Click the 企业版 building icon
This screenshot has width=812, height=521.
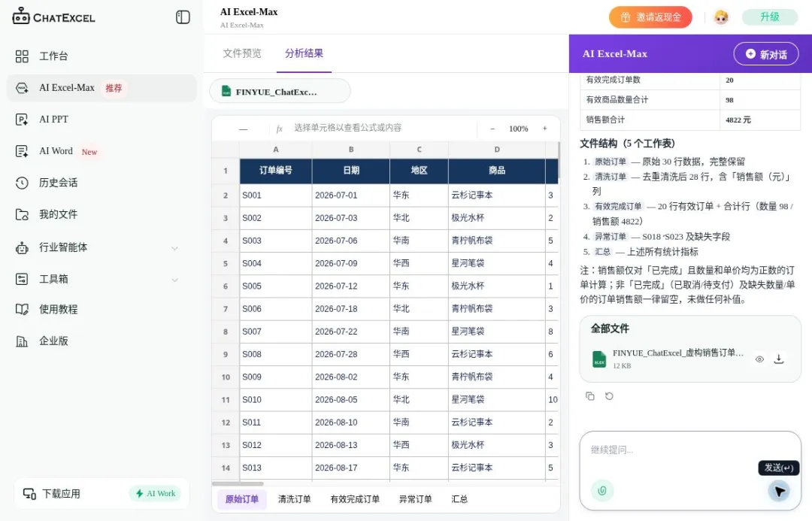[x=22, y=341]
